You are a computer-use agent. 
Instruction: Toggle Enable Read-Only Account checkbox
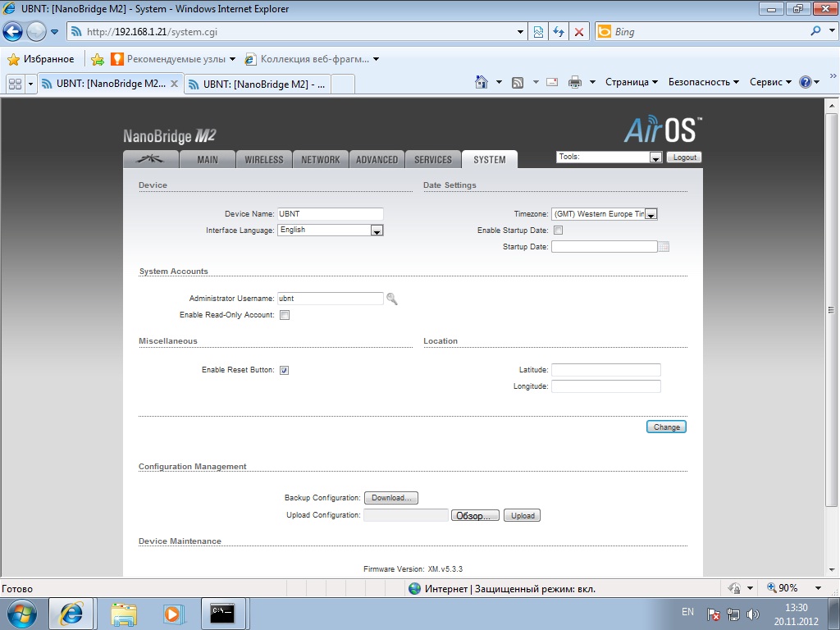(x=285, y=315)
